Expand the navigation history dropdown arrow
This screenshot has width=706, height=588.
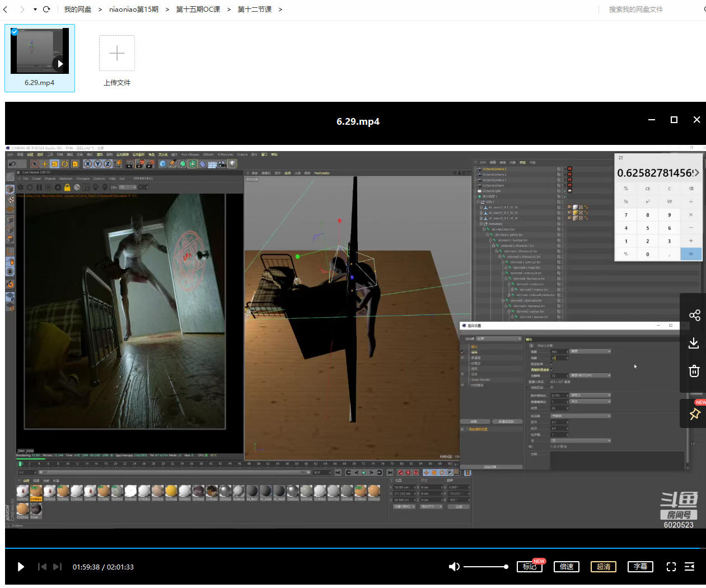tap(35, 10)
